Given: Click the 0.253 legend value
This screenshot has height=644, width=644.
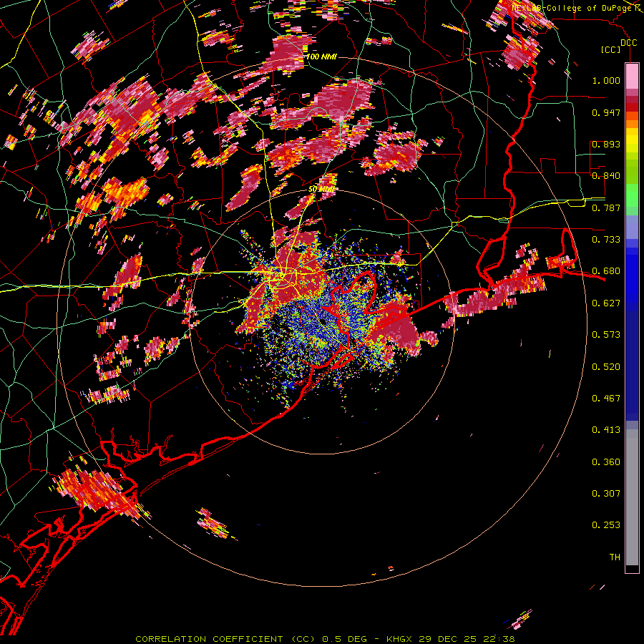Looking at the screenshot, I should point(606,525).
